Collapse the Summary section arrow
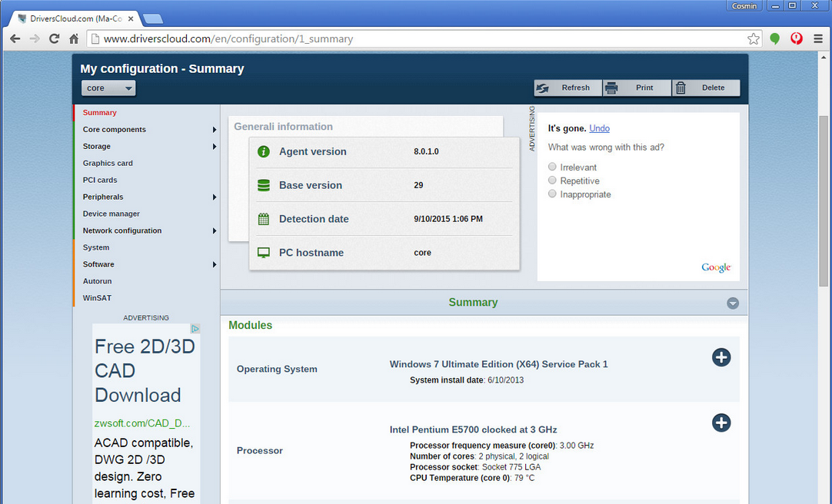Screen dimensions: 832x504 pos(733,303)
